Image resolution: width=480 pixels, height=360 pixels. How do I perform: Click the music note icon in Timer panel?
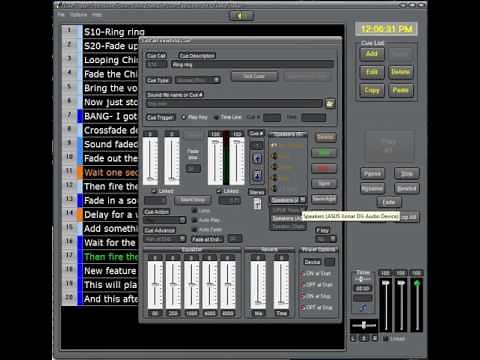(363, 307)
